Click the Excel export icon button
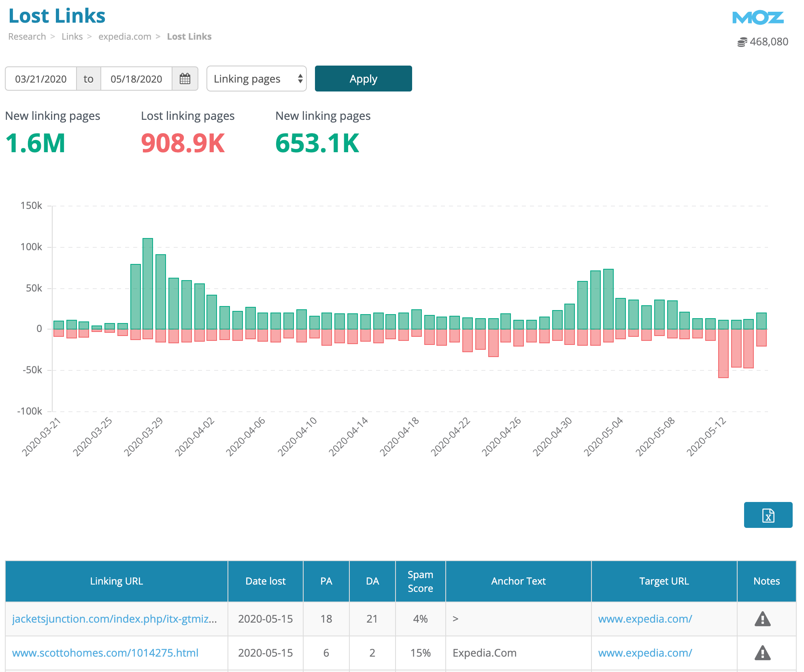This screenshot has width=804, height=672. [768, 515]
